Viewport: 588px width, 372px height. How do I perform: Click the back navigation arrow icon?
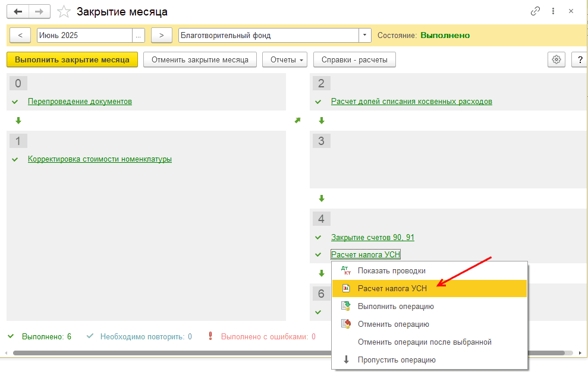(18, 12)
